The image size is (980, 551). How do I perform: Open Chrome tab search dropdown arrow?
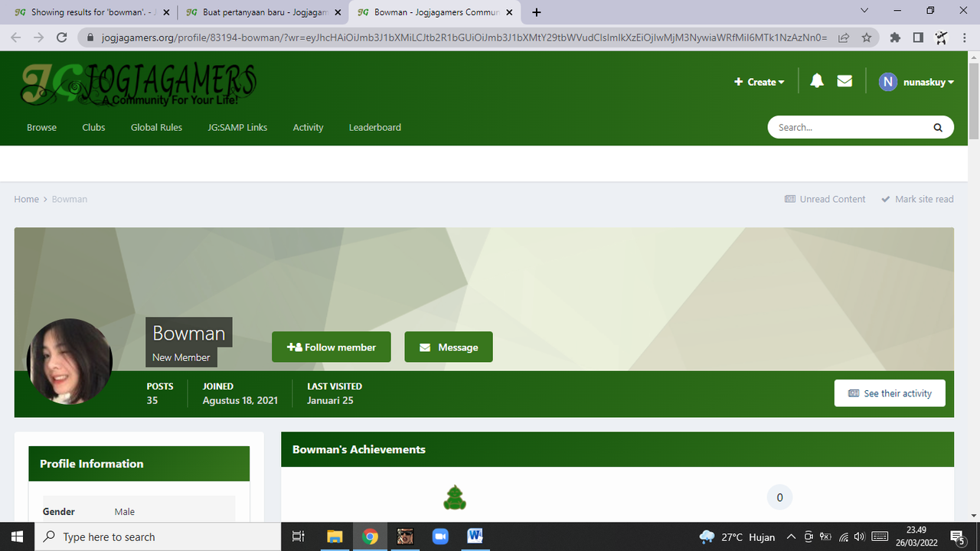(x=864, y=11)
